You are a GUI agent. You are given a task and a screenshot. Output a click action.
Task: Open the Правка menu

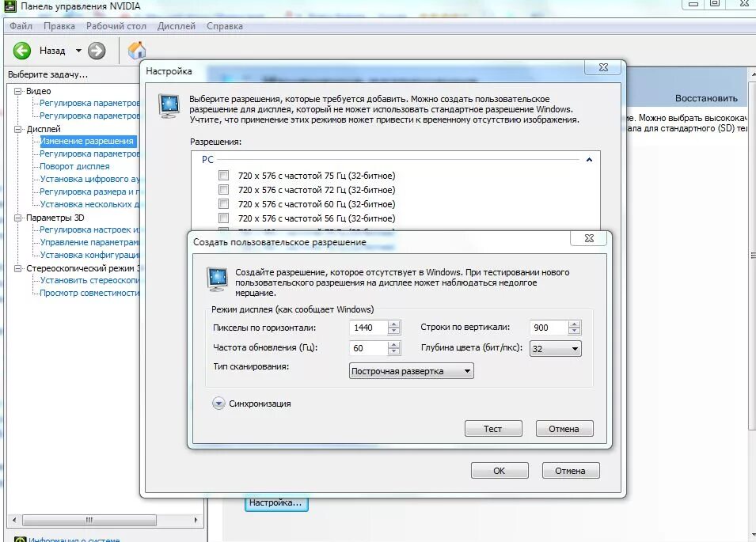(x=59, y=26)
